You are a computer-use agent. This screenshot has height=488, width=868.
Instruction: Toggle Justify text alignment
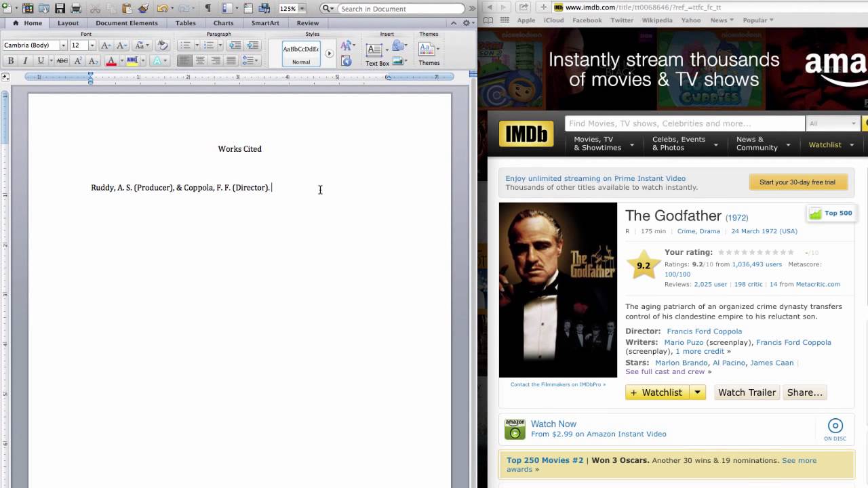click(x=231, y=61)
